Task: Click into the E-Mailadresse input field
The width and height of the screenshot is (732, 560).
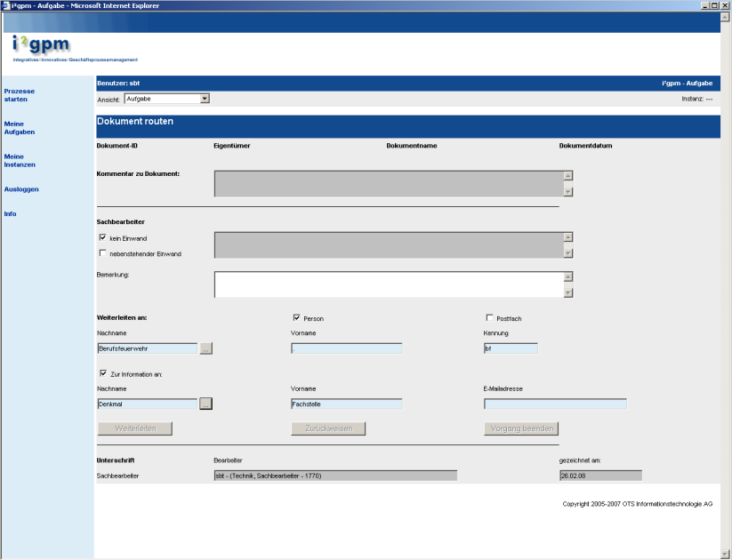Action: point(555,404)
